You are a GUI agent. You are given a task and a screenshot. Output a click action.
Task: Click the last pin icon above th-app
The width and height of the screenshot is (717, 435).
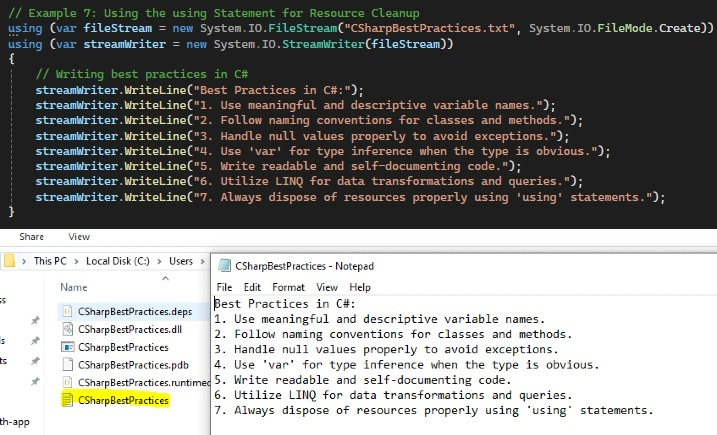point(35,381)
